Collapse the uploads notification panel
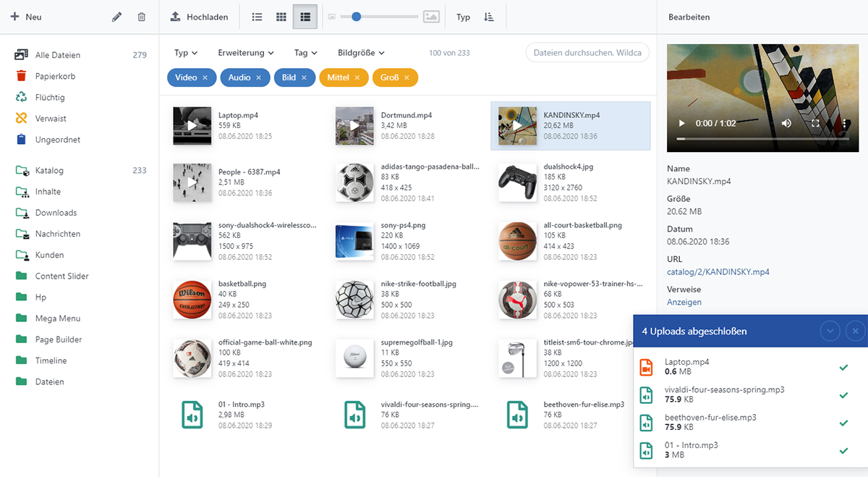The image size is (868, 477). (830, 331)
